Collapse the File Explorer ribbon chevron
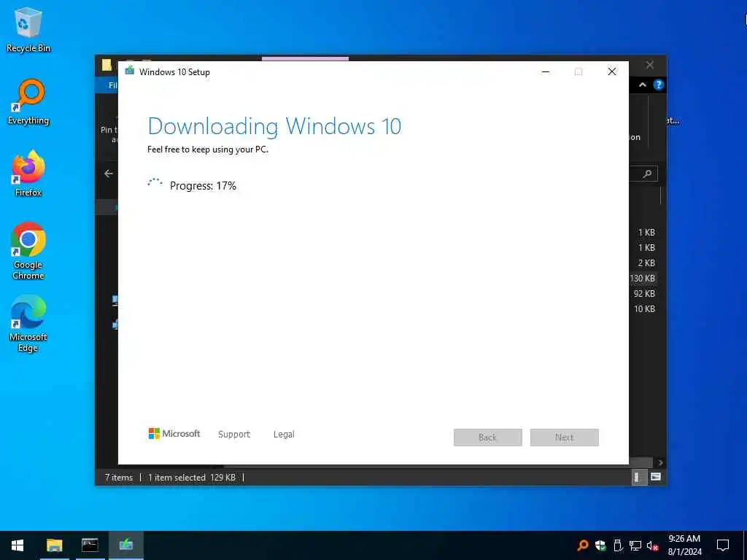Image resolution: width=747 pixels, height=560 pixels. pos(643,85)
